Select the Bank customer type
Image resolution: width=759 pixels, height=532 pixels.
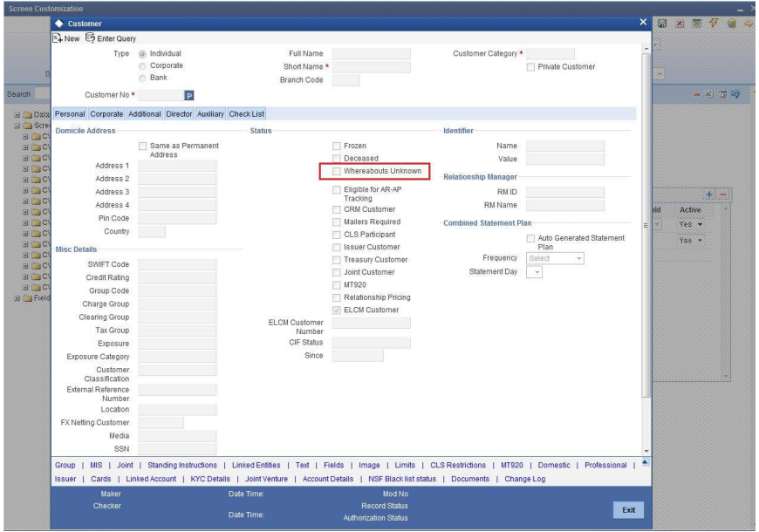pos(142,78)
